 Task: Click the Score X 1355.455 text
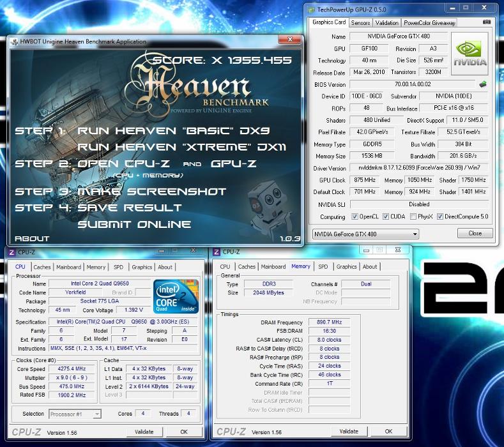coord(222,60)
